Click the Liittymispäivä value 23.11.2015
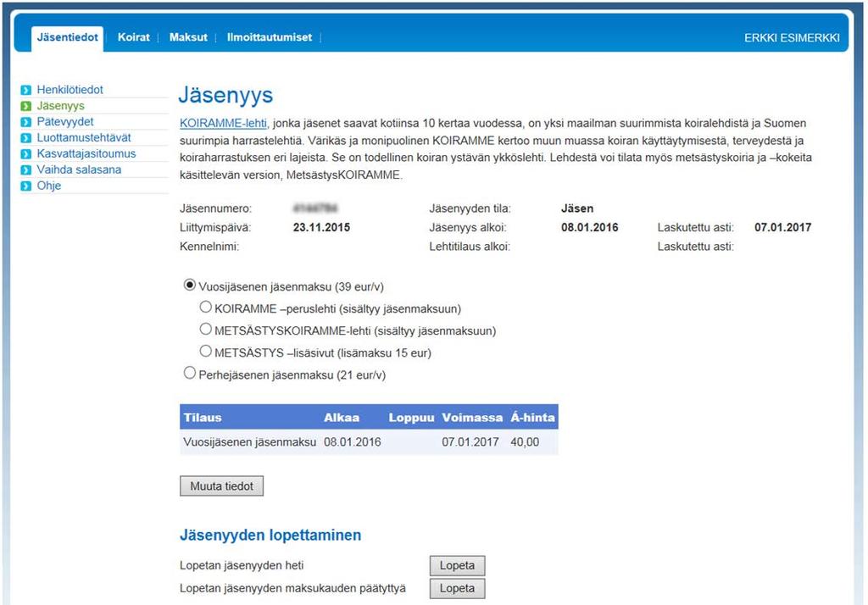868x605 pixels. [x=321, y=227]
